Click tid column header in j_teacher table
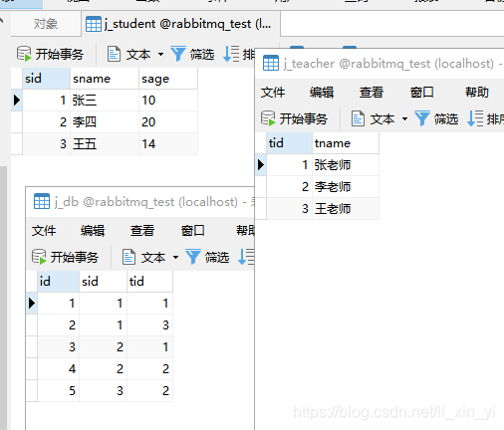The image size is (504, 430). [x=289, y=143]
